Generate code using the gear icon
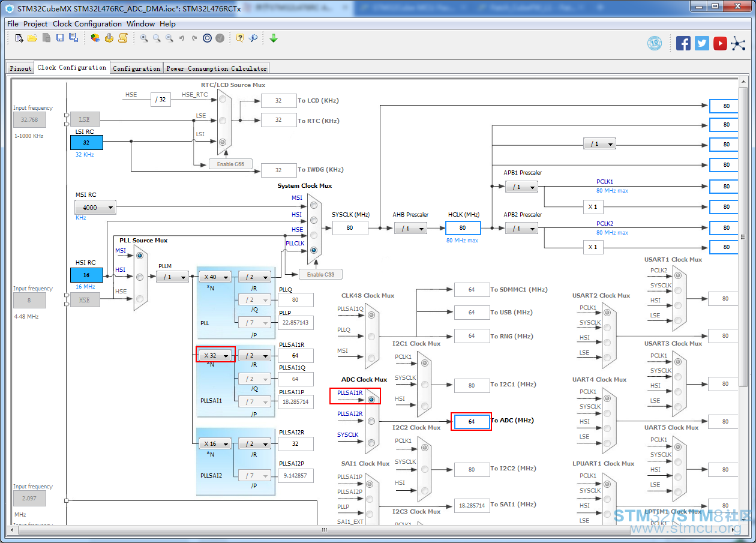Screen dimensions: 756x543 pos(109,38)
